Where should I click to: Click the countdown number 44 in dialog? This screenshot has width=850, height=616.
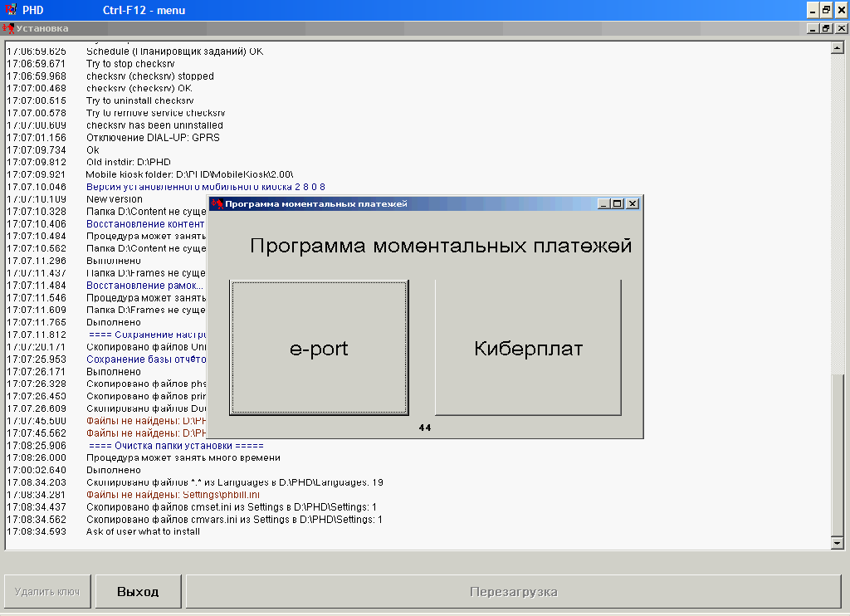(425, 428)
